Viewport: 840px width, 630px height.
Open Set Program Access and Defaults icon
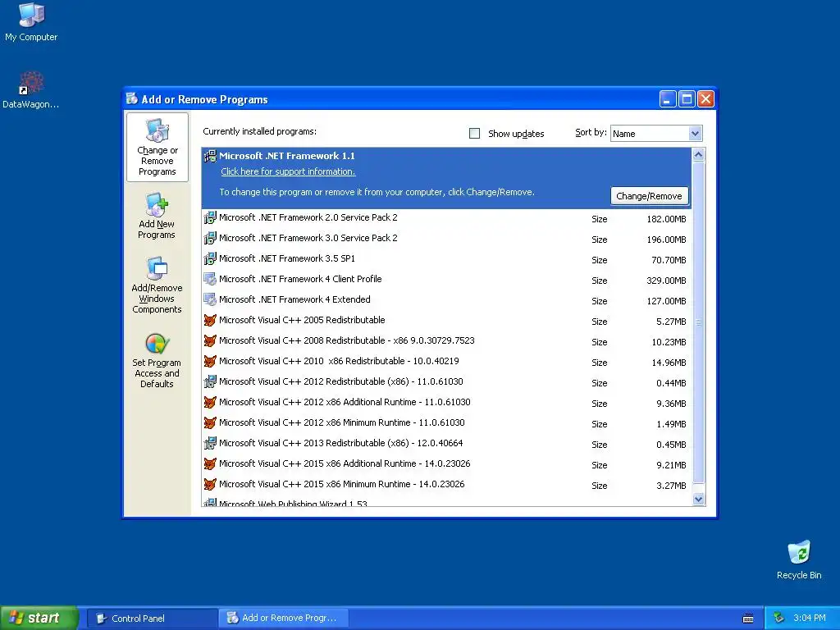157,344
